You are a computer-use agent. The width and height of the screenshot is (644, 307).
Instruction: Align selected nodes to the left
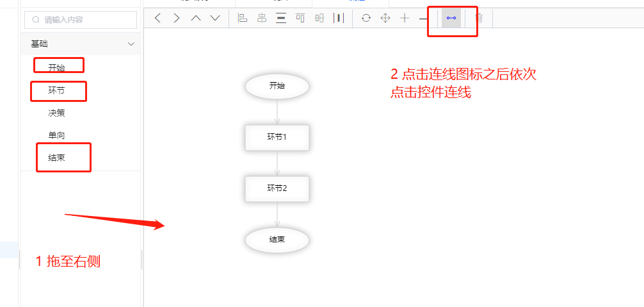(x=243, y=18)
